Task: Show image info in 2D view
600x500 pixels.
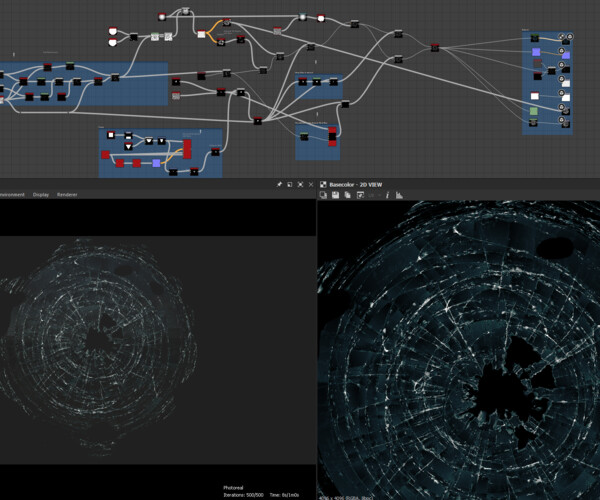Action: 387,195
